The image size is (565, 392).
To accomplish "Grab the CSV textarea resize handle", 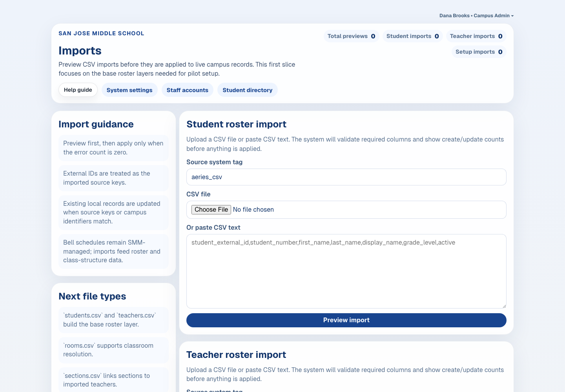I will pyautogui.click(x=504, y=306).
